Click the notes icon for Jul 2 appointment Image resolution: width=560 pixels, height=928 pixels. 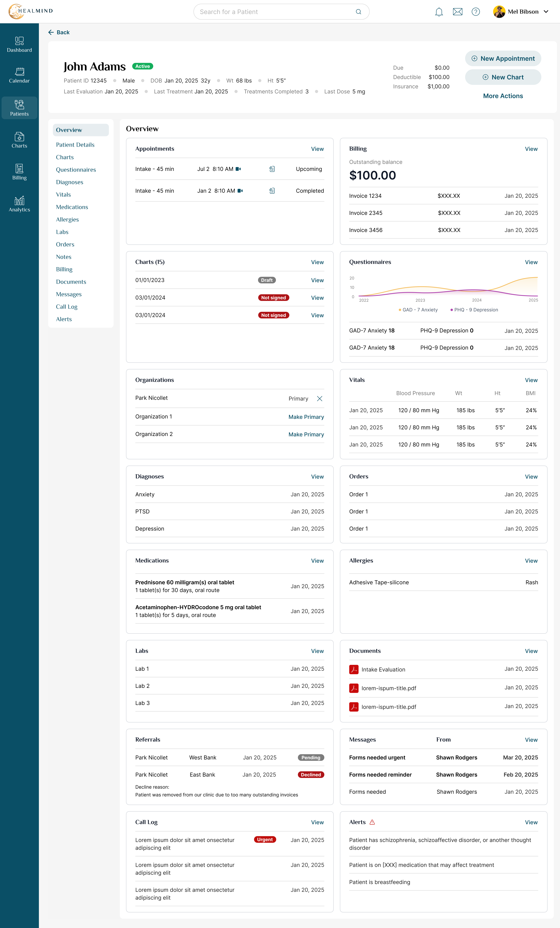tap(272, 169)
